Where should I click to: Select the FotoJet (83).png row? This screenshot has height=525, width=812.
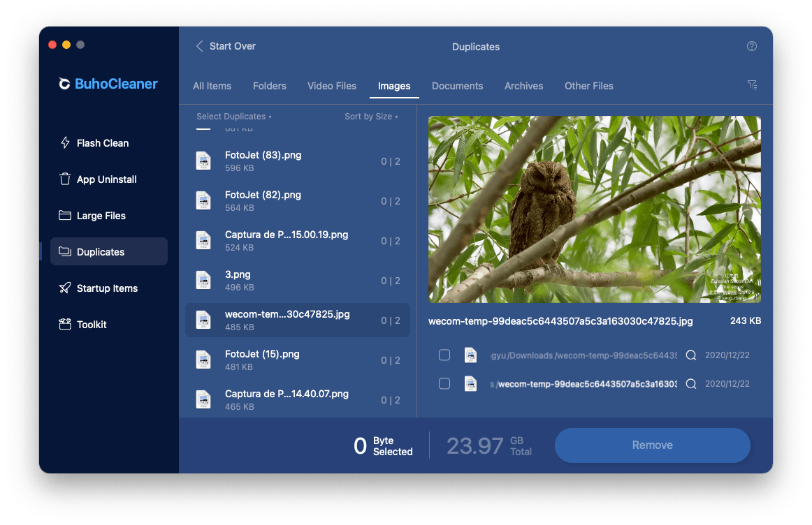[298, 161]
